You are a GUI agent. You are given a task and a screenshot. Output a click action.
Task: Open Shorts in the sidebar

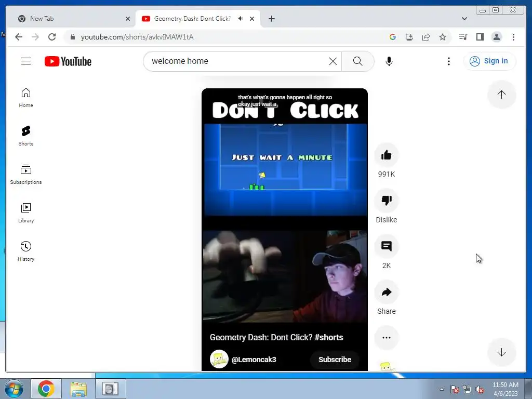26,136
